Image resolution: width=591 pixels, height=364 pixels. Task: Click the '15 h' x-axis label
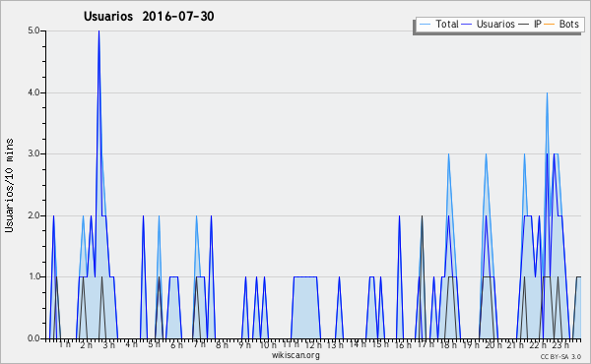coord(380,344)
